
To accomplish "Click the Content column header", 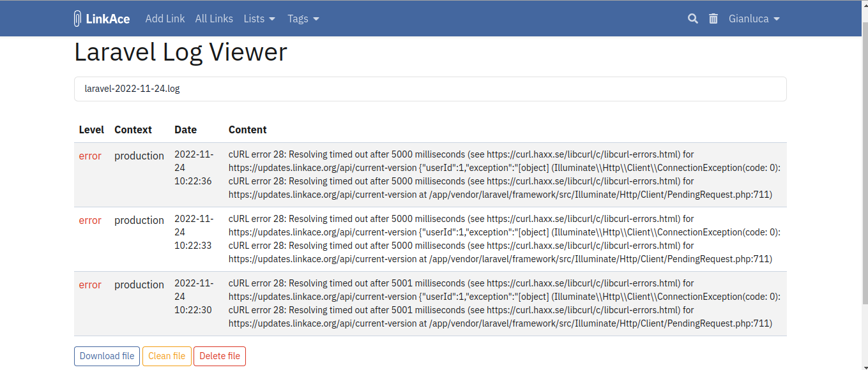I will (x=247, y=129).
